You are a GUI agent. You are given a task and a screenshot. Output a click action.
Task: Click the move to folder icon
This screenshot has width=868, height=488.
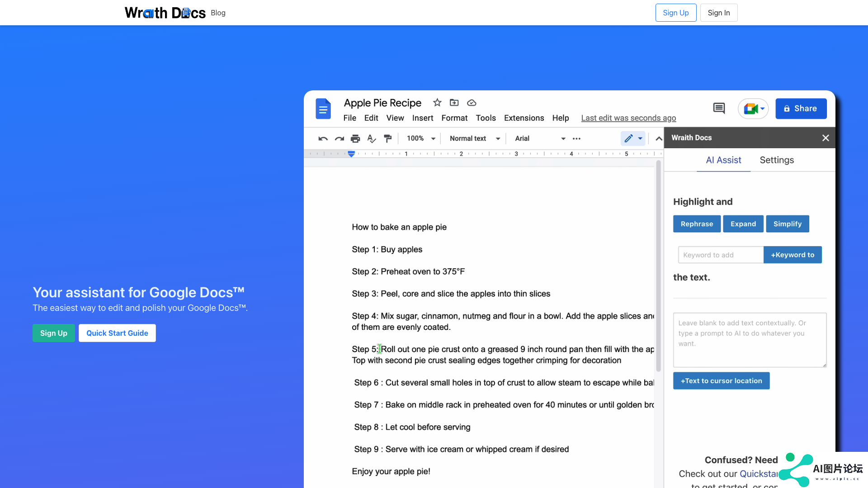454,103
